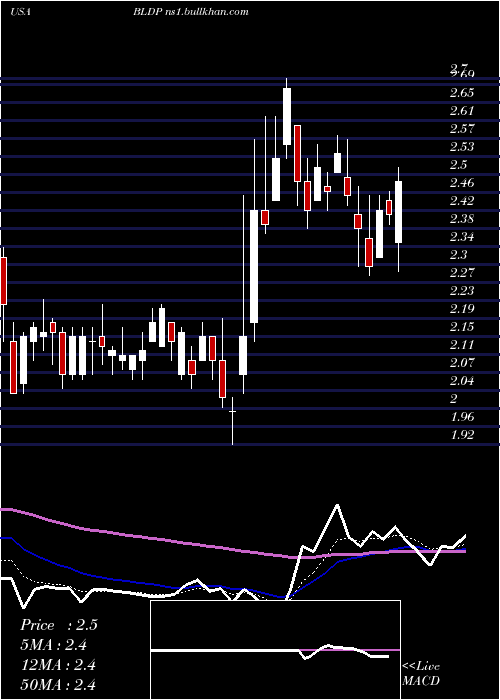Click the 2.34 price axis label

[462, 237]
